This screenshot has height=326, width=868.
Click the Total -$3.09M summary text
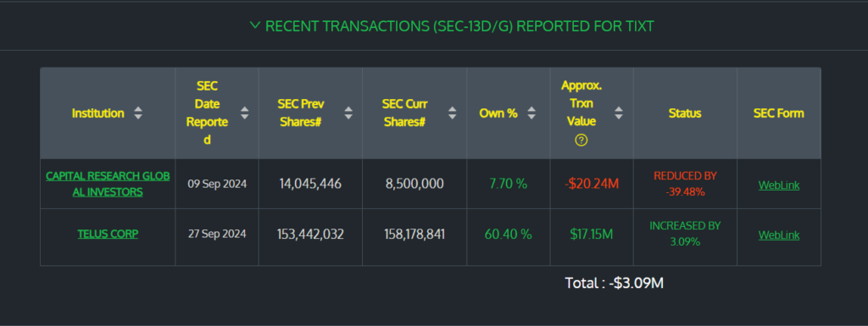pyautogui.click(x=614, y=284)
